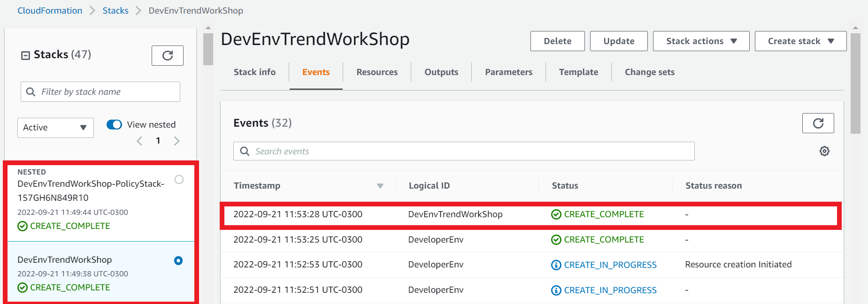Toggle View nested switch
Screen dimensions: 868x304
pyautogui.click(x=114, y=124)
